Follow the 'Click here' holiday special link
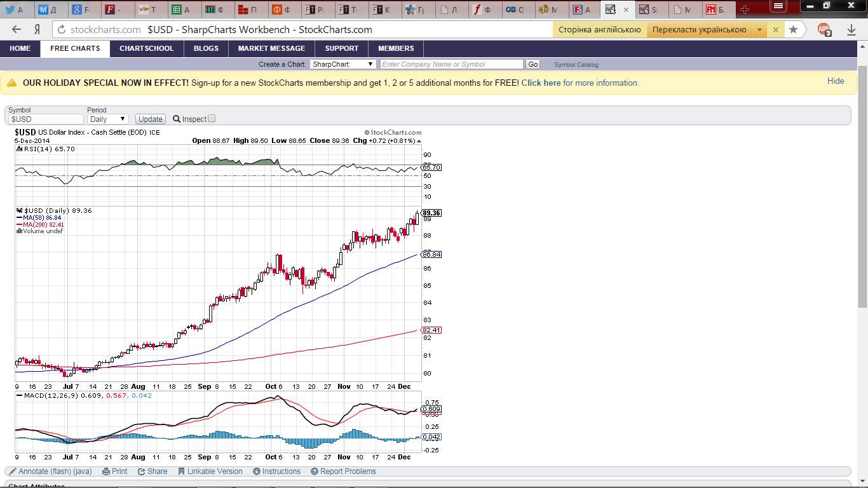 point(541,83)
